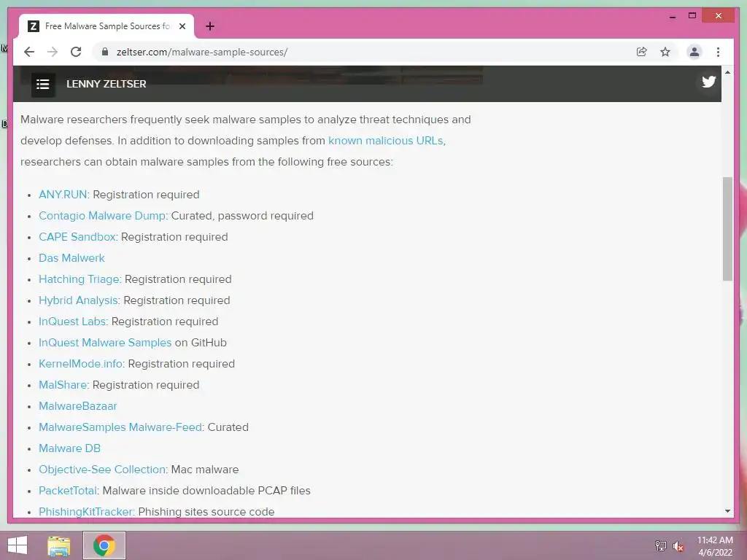Click text 'Malware inside downloadable PCAP files'
The image size is (747, 560).
(x=206, y=491)
